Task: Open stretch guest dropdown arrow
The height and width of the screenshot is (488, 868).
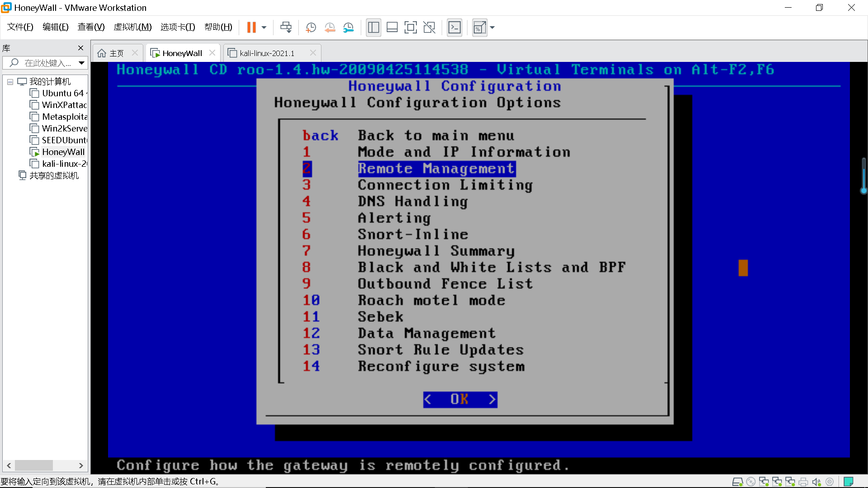Action: tap(492, 28)
